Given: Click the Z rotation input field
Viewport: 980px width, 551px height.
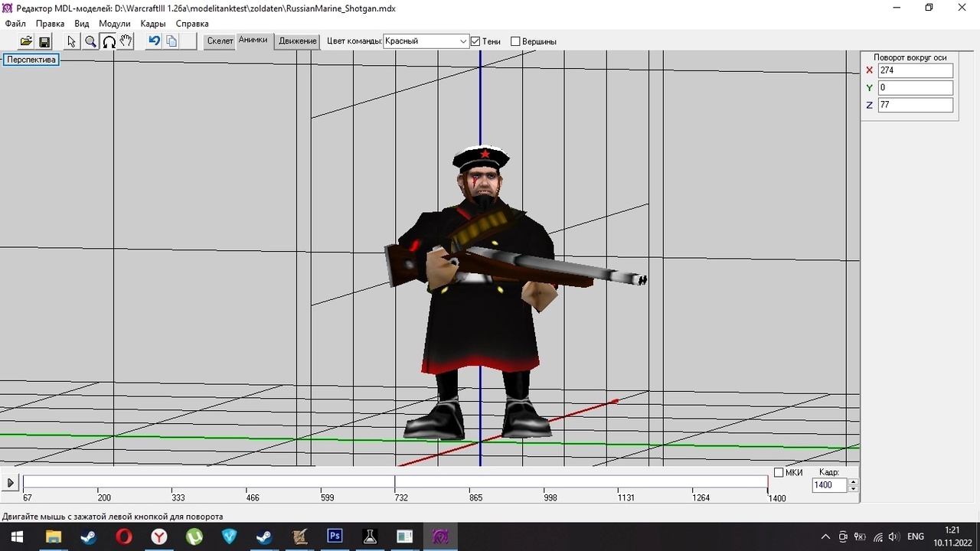Looking at the screenshot, I should pos(915,105).
